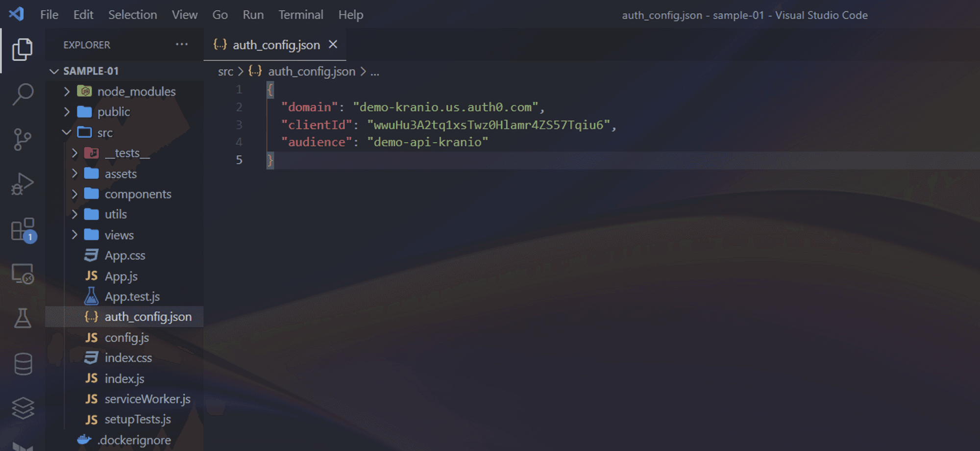Open the Remote Explorer icon

pos(23,274)
